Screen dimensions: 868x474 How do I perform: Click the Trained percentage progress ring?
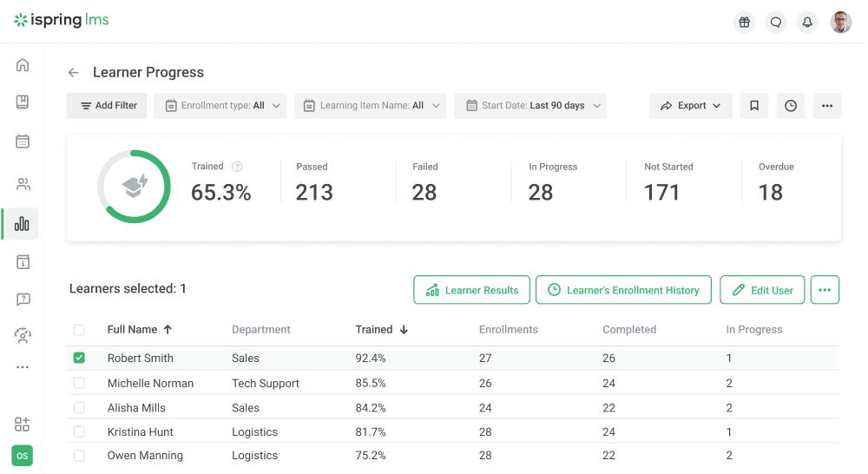coord(134,187)
